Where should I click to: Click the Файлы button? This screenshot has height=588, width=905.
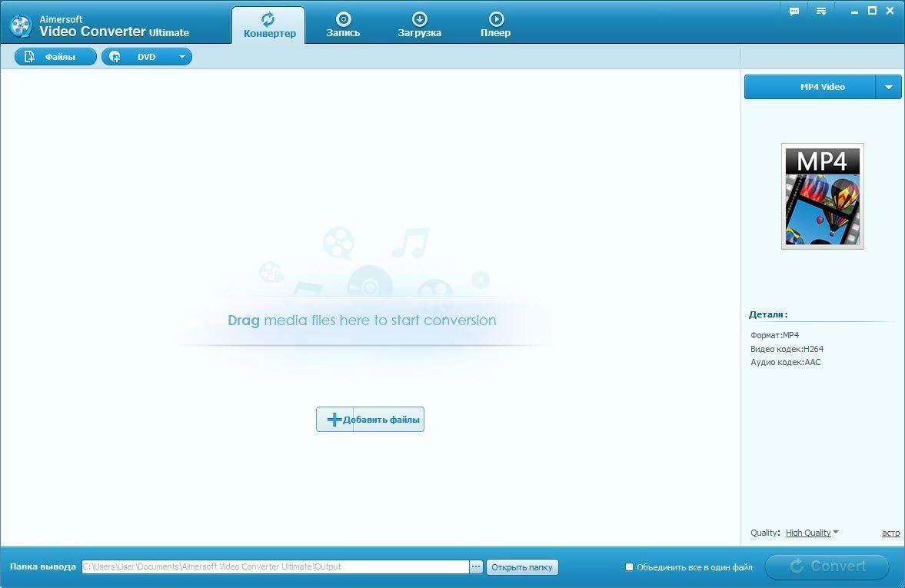click(55, 57)
